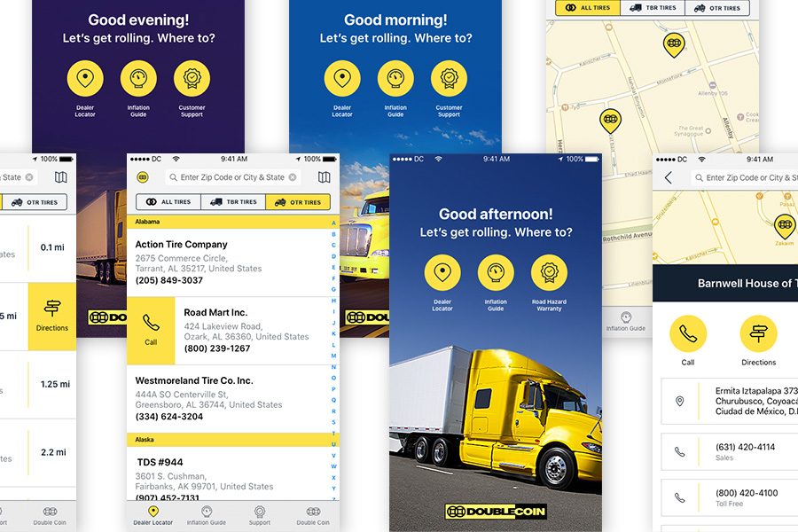Viewport: 798px width, 532px height.
Task: Tap the (631) 420-4114 Sales row
Action: [730, 451]
